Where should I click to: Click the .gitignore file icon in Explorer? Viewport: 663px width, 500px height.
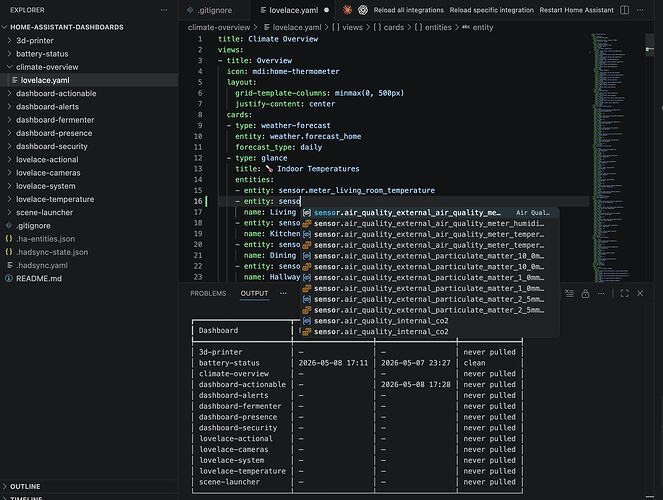coord(9,226)
